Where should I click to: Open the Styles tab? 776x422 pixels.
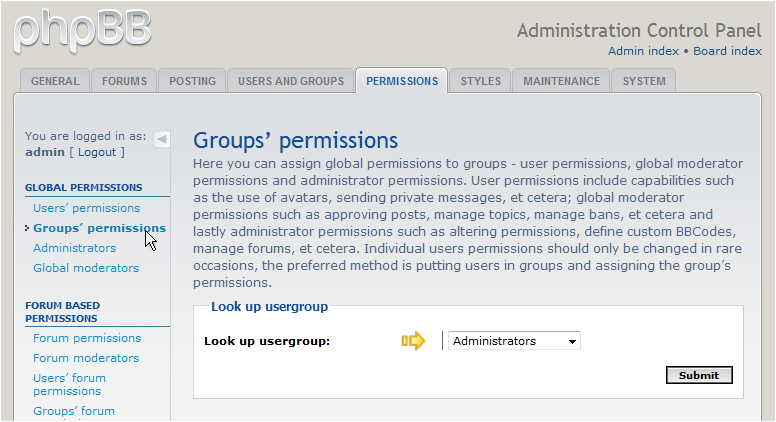pos(480,81)
